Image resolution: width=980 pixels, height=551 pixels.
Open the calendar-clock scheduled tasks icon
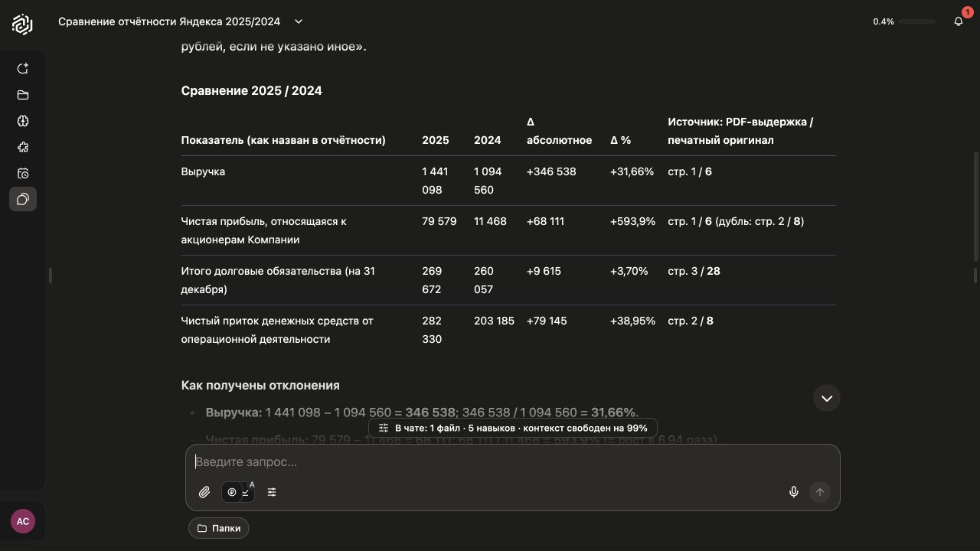coord(23,173)
